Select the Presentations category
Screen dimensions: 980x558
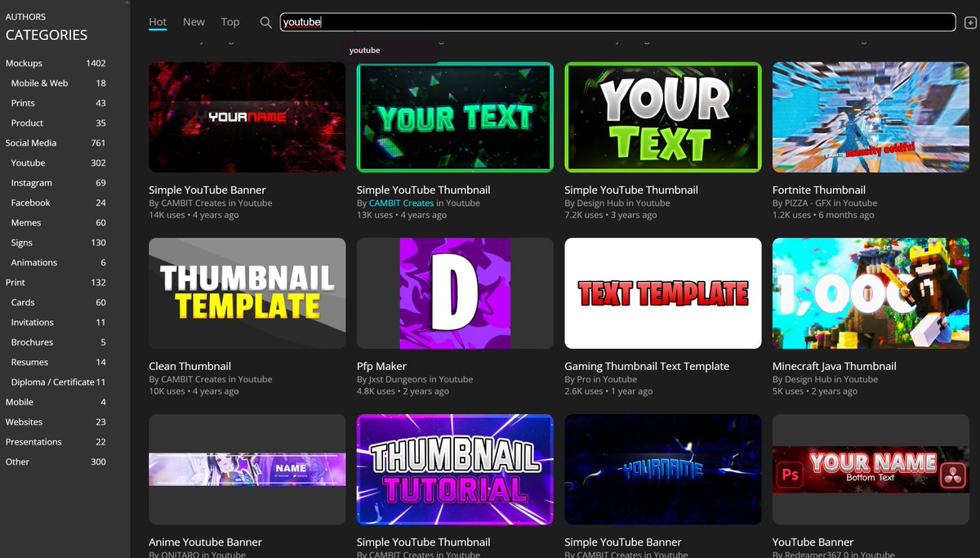[56, 442]
